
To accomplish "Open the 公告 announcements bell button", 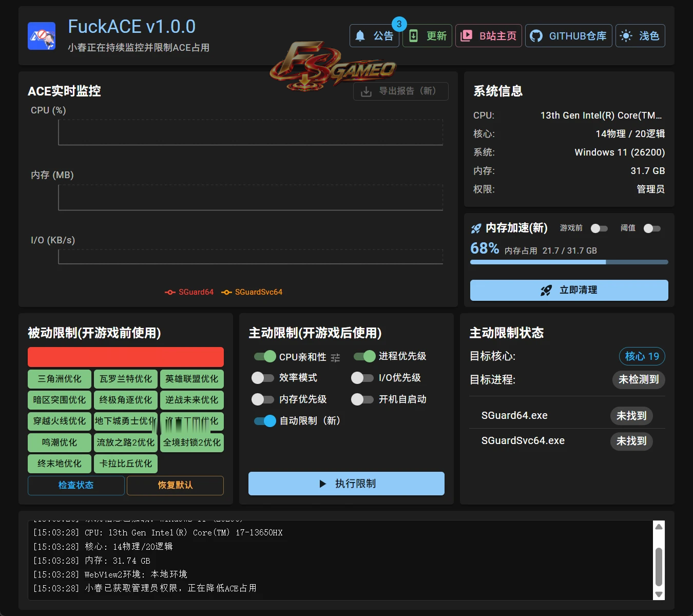I will pos(374,36).
